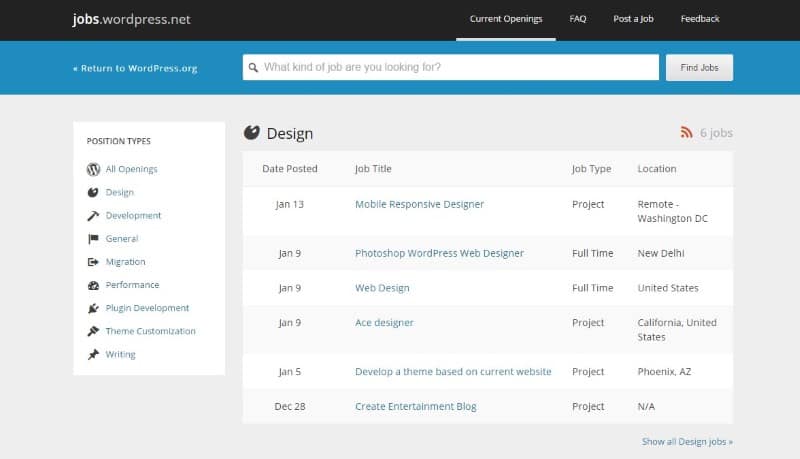Click the Location column header

(x=657, y=169)
